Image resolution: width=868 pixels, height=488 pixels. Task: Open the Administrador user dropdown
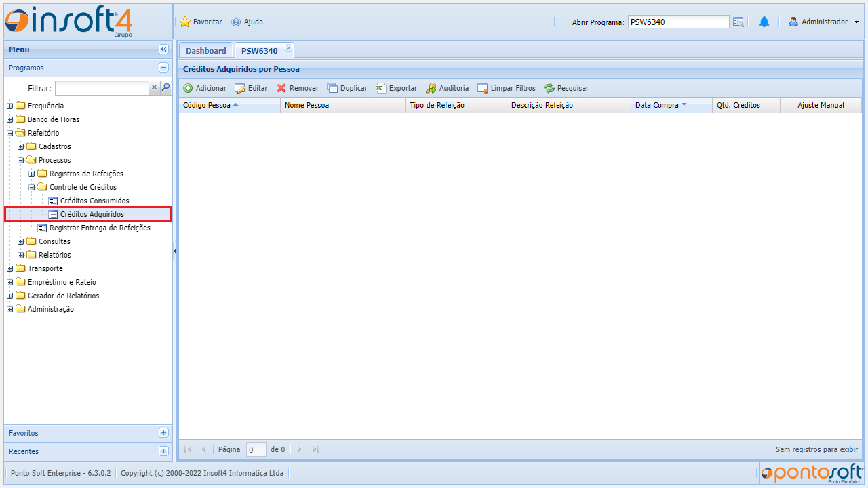point(824,22)
